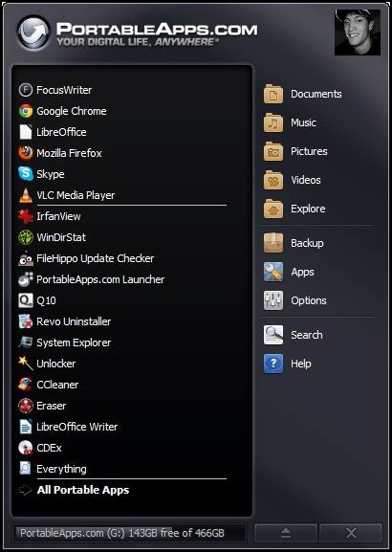Click the Explore label text
Screen dimensions: 392x552
point(308,209)
